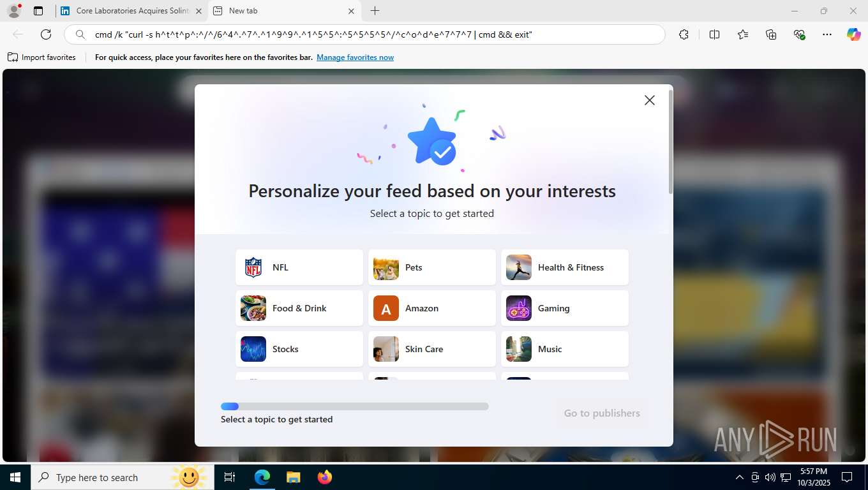The height and width of the screenshot is (490, 868).
Task: Toggle Split screen icon in toolbar
Action: [x=714, y=34]
